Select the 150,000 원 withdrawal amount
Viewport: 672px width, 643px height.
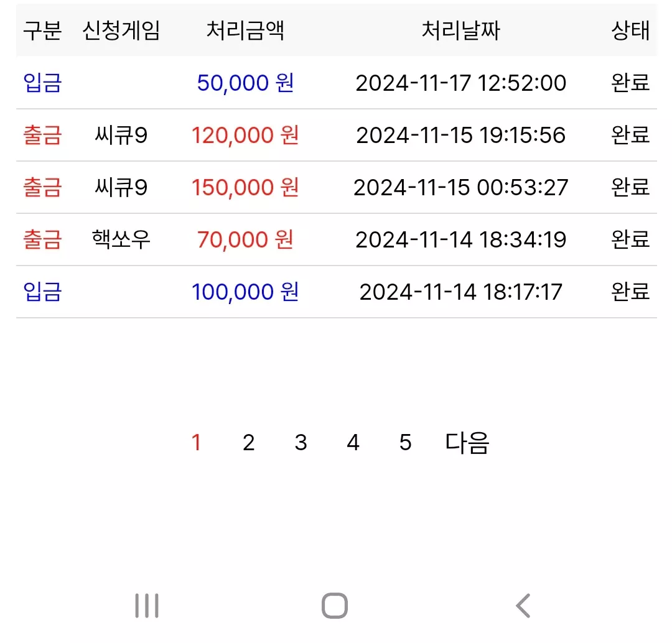coord(245,188)
